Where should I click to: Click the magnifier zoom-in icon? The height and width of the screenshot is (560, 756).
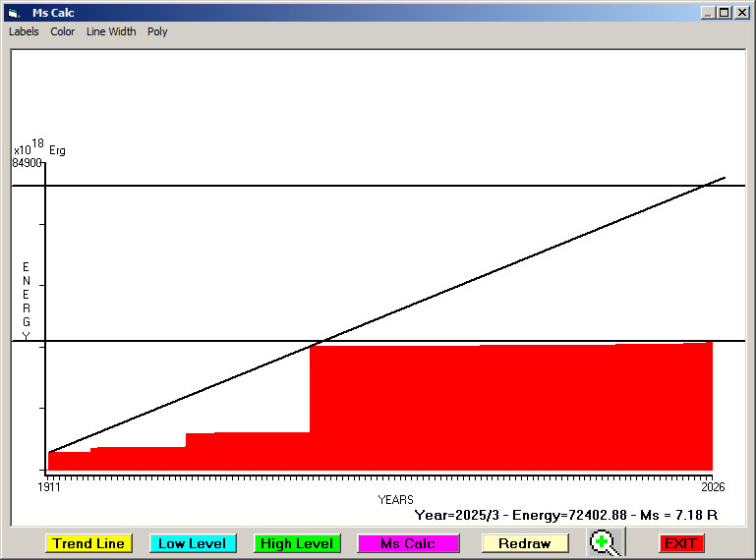pos(607,542)
